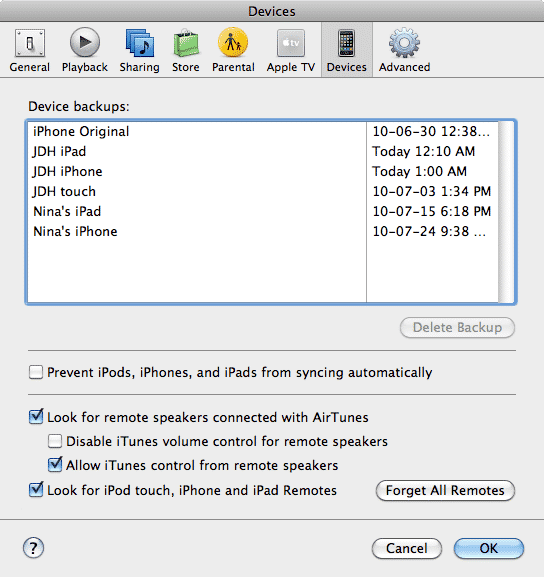Enable Prevent iPods, iPhones, iPads syncing automatically
The image size is (544, 577).
click(x=36, y=372)
